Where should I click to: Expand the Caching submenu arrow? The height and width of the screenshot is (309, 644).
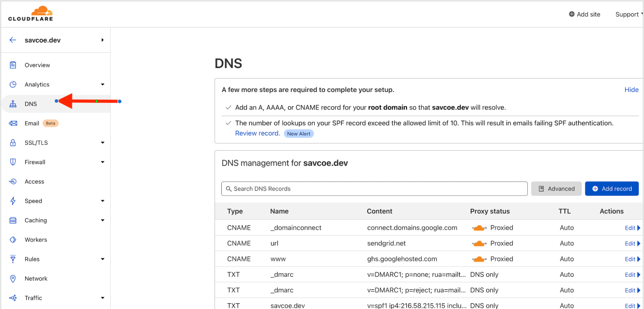(x=102, y=220)
